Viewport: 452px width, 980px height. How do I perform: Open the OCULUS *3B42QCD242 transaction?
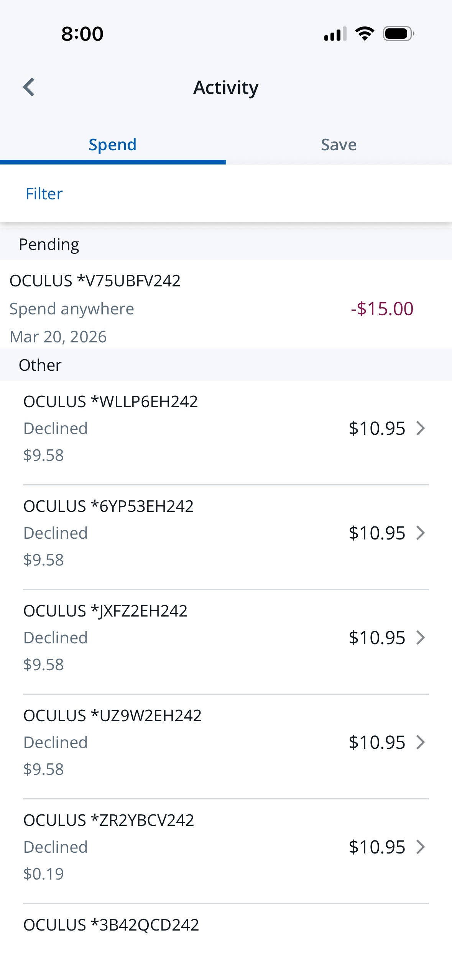[x=111, y=925]
